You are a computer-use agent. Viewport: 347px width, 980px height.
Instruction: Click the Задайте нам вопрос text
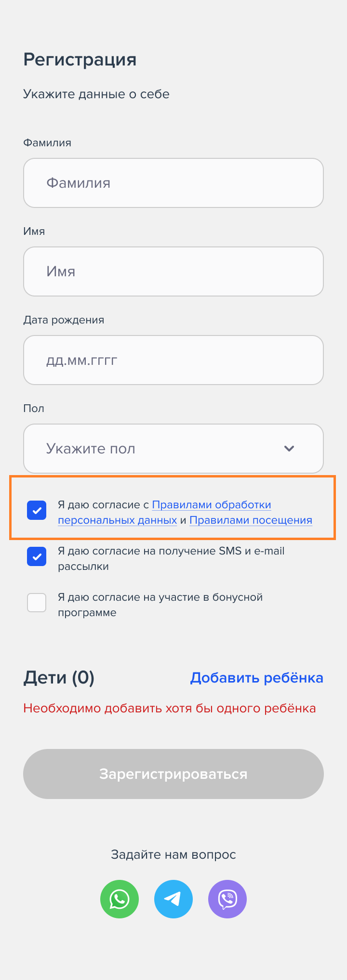pyautogui.click(x=173, y=854)
